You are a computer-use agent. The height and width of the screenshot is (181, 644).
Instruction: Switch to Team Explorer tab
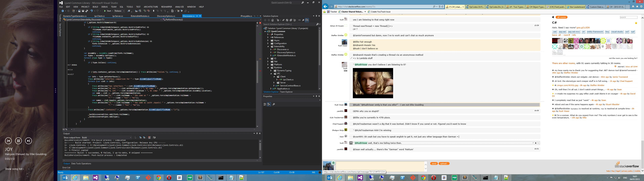click(x=286, y=92)
